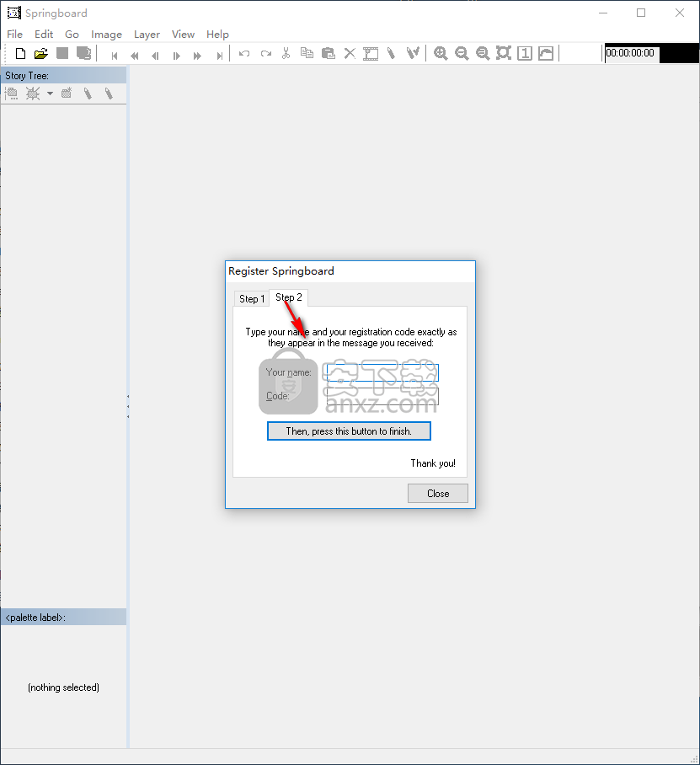700x765 pixels.
Task: Click the New file icon
Action: [21, 54]
